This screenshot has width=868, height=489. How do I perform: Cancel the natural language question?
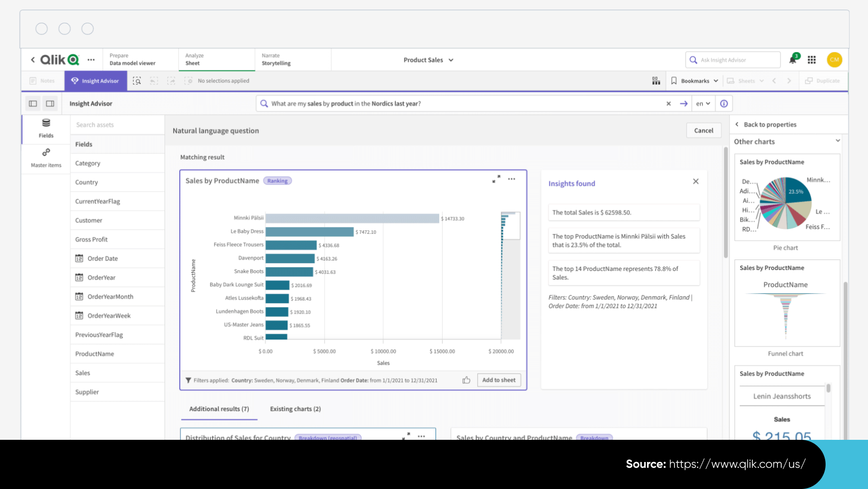[704, 130]
